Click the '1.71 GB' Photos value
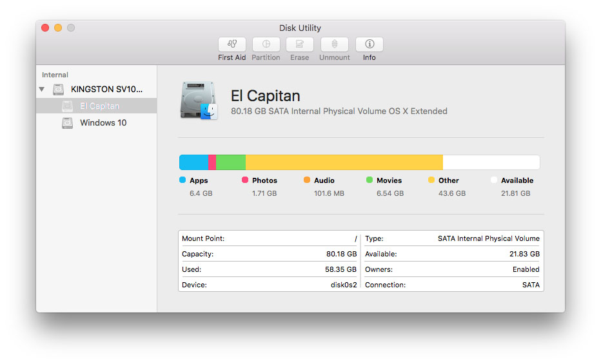This screenshot has width=601, height=364. click(x=264, y=193)
